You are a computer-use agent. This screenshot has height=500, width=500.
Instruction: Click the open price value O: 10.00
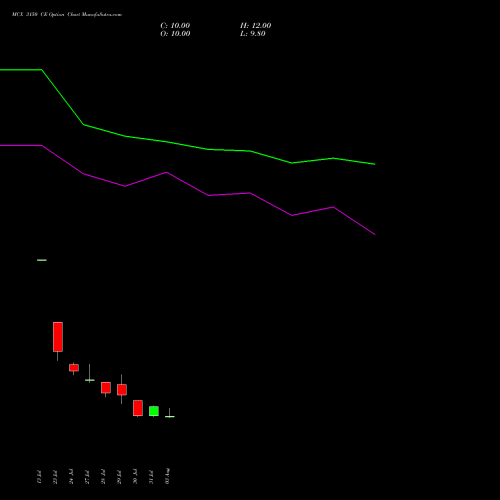point(175,34)
